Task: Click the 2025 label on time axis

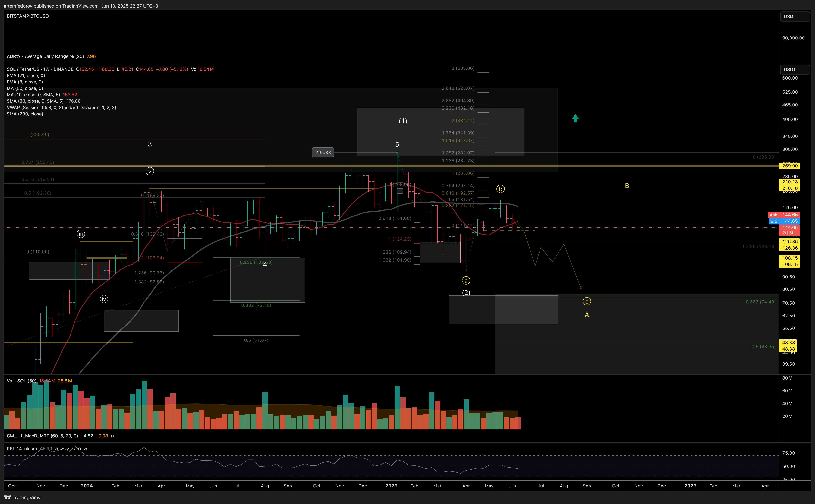Action: [391, 486]
